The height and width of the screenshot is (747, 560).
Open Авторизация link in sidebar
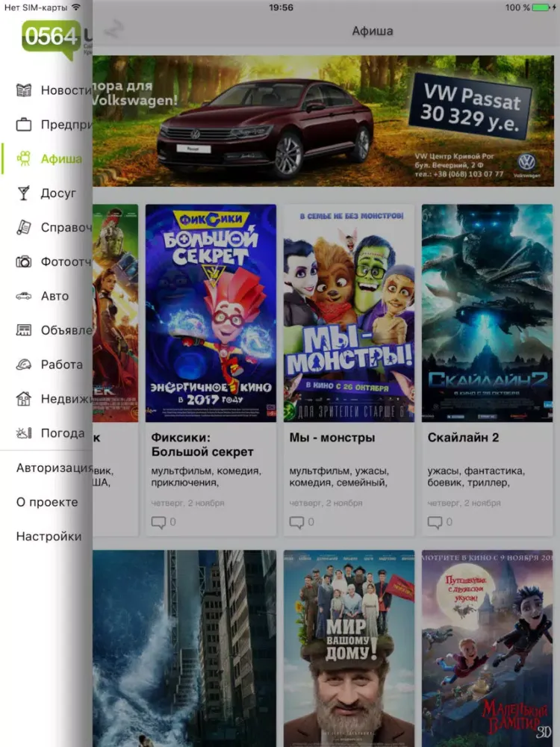pyautogui.click(x=55, y=468)
